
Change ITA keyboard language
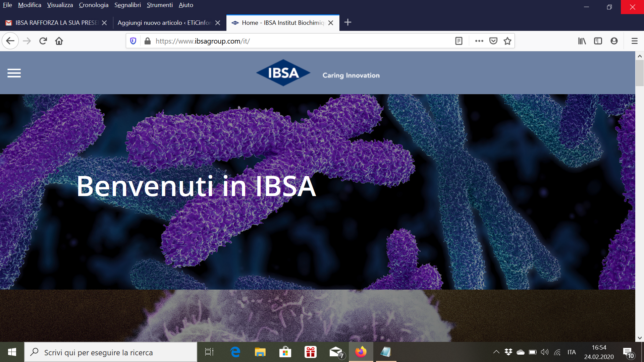tap(572, 352)
